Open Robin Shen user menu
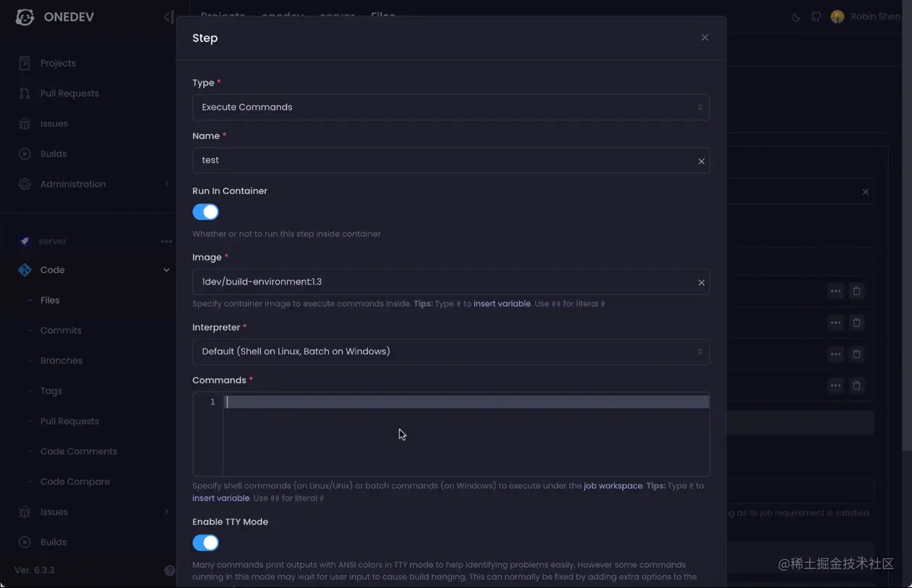Image resolution: width=912 pixels, height=588 pixels. [x=876, y=16]
